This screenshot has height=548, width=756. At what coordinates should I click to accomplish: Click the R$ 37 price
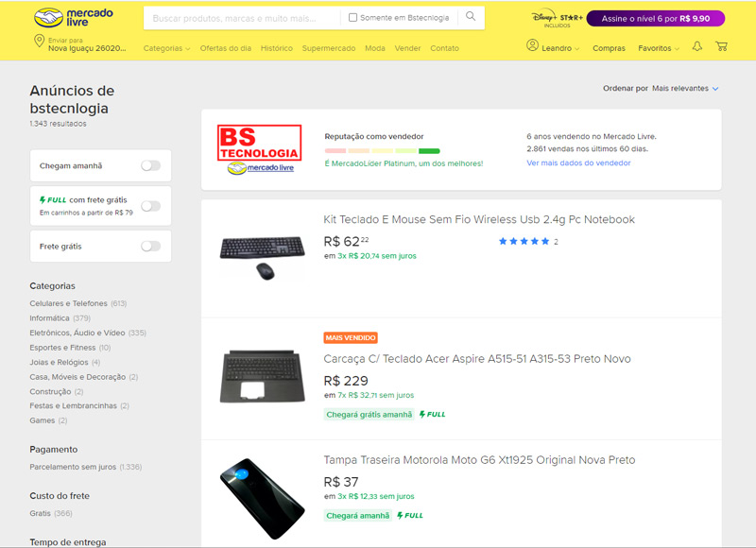(x=341, y=482)
